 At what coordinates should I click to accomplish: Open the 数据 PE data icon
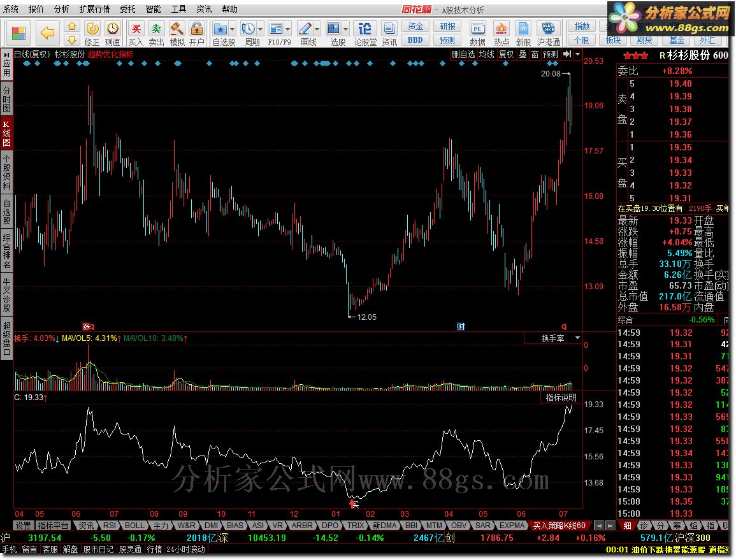(x=477, y=34)
